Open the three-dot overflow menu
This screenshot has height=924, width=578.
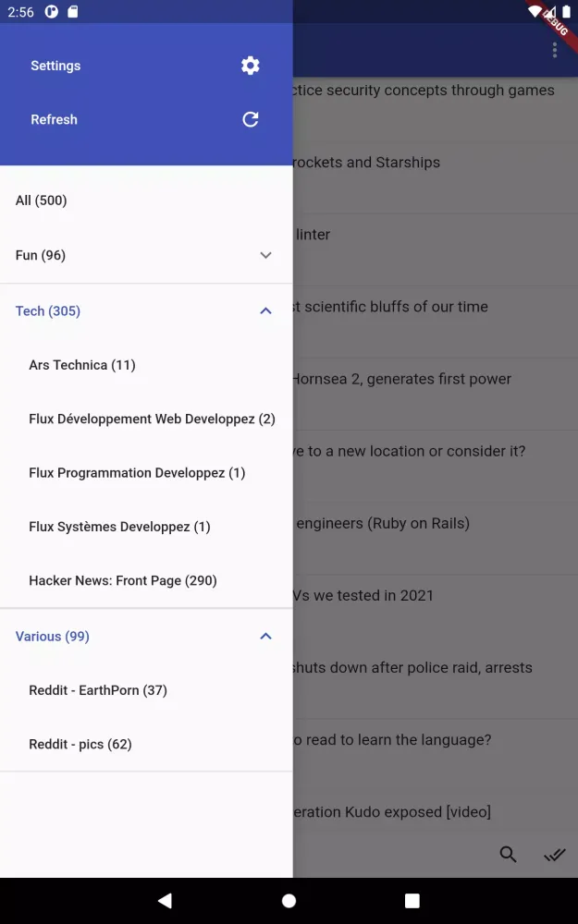point(555,51)
